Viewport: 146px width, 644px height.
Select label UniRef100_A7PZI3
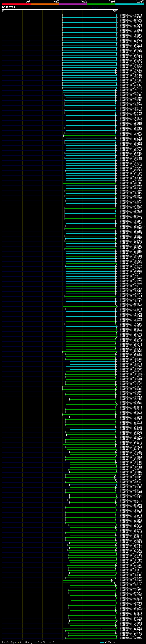131,32
